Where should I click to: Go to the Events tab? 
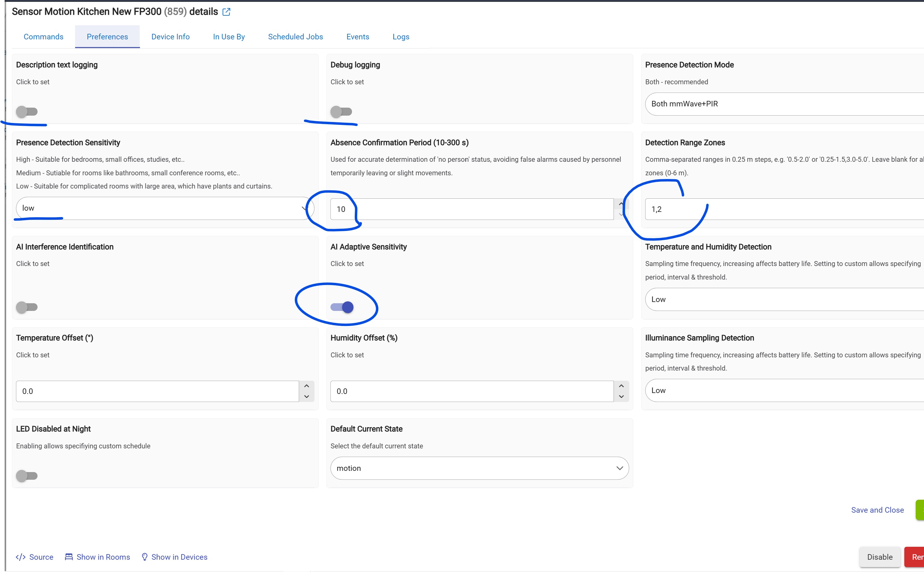[358, 37]
